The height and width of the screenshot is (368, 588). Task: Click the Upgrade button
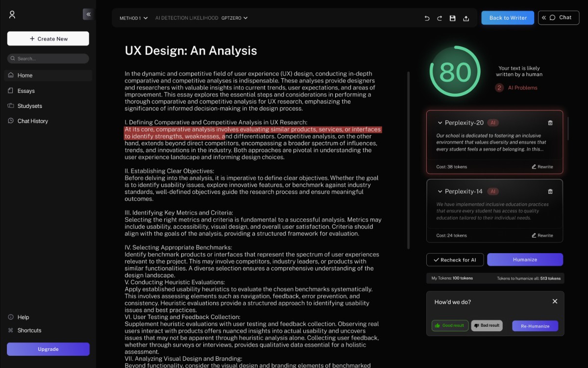click(x=48, y=349)
